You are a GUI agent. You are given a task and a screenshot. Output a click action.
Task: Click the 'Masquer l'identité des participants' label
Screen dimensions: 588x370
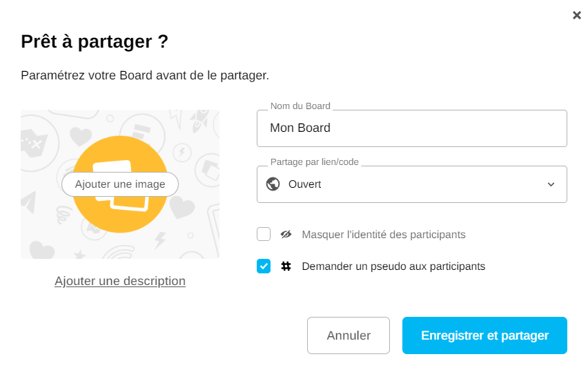coord(383,235)
